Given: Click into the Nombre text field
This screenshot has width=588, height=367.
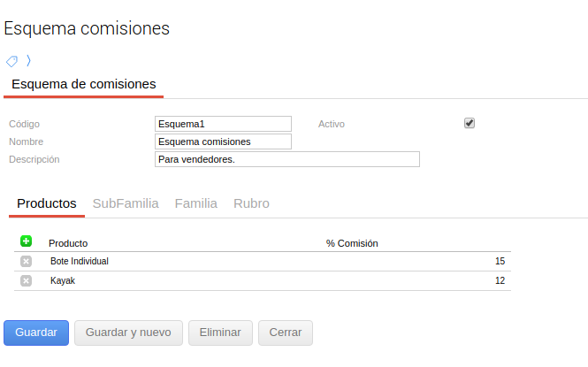Looking at the screenshot, I should pyautogui.click(x=223, y=141).
